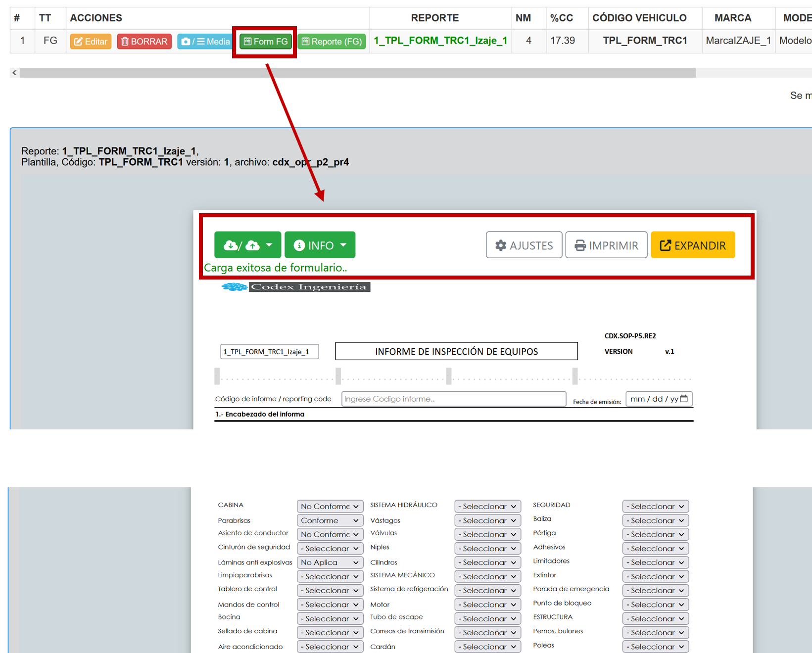
Task: Open the Parabrisas Conforme dropdown
Action: click(x=330, y=520)
